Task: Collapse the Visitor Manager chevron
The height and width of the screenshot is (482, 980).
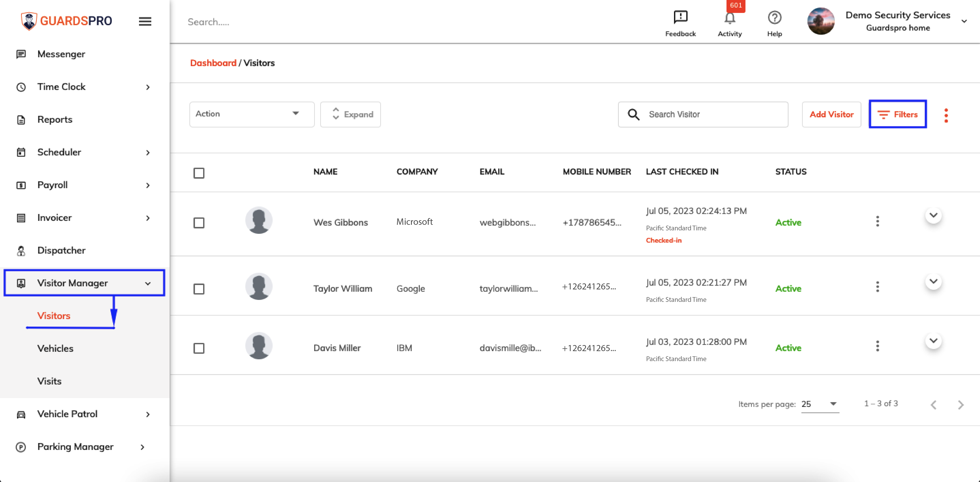Action: [148, 283]
